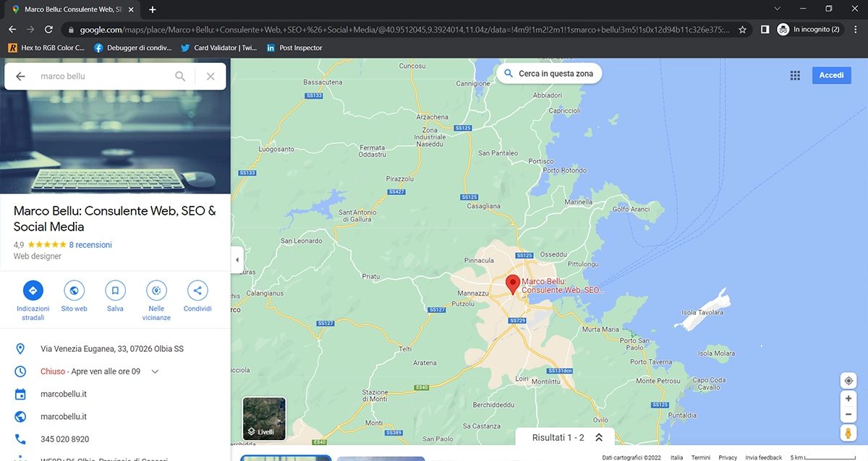
Task: Click the globe website icon
Action: 20,417
